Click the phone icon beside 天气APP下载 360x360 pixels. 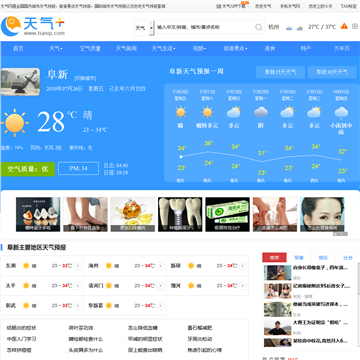219,6
